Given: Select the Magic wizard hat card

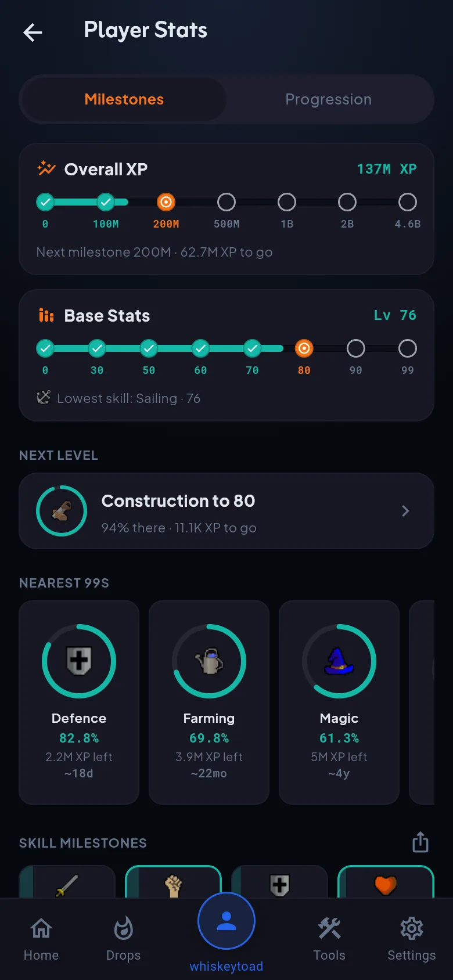Looking at the screenshot, I should click(x=339, y=702).
